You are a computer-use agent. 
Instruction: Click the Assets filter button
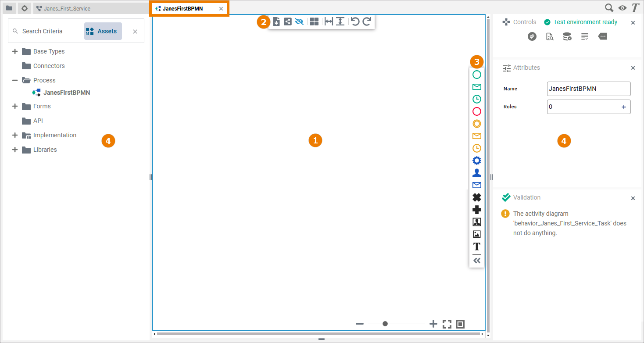click(103, 31)
